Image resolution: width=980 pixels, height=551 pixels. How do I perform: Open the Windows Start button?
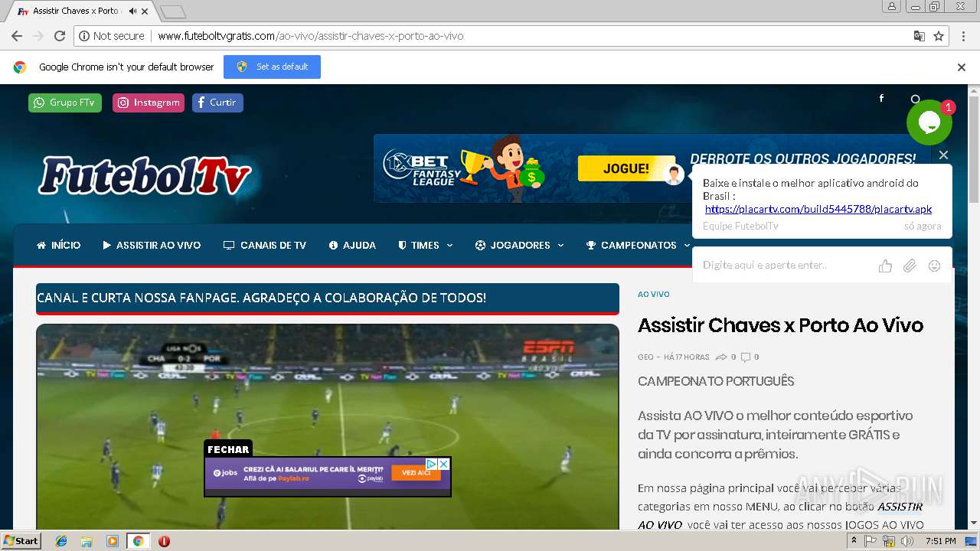click(x=21, y=541)
